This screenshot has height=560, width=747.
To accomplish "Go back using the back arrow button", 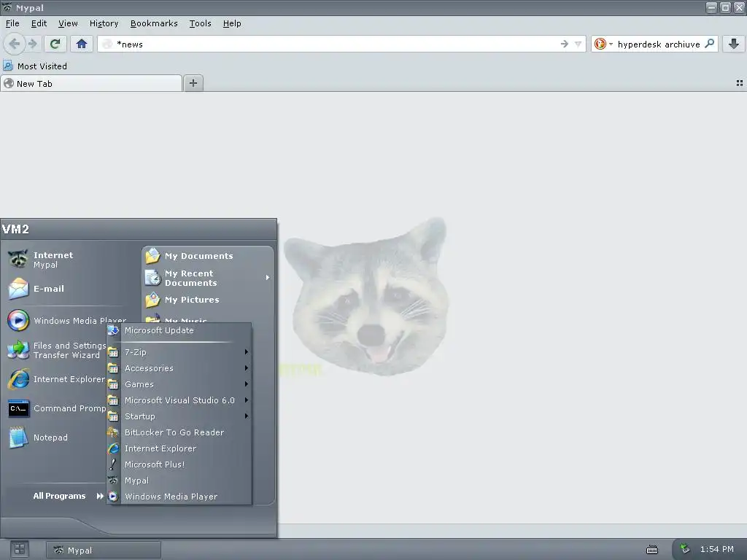I will (15, 44).
